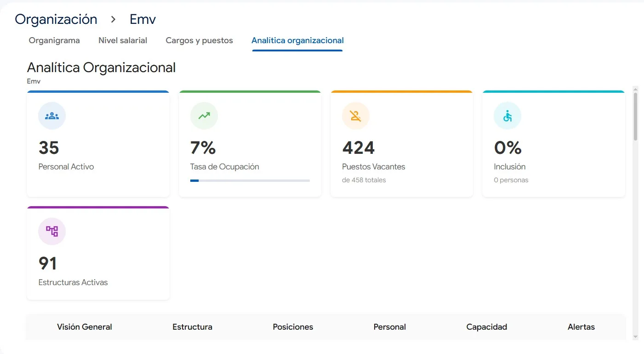
Task: Click the Inclusión accessibility icon
Action: click(507, 116)
